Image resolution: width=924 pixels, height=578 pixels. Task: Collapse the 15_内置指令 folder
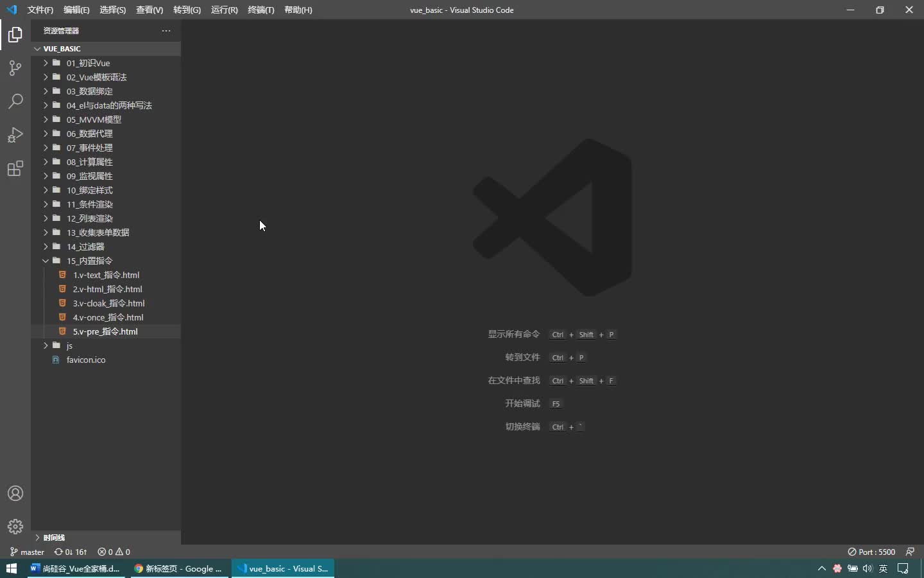(106, 261)
